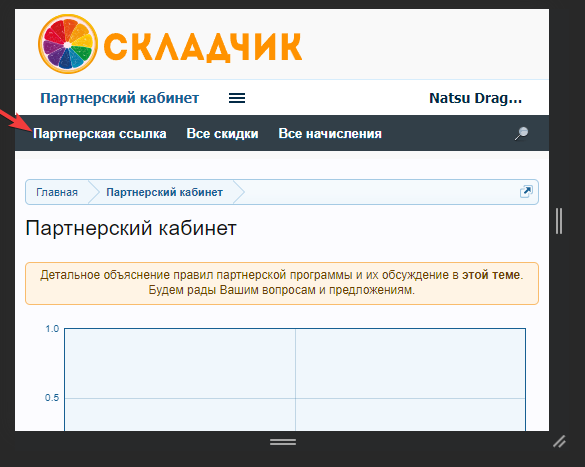Click the 0.5 axis label on chart

click(52, 398)
